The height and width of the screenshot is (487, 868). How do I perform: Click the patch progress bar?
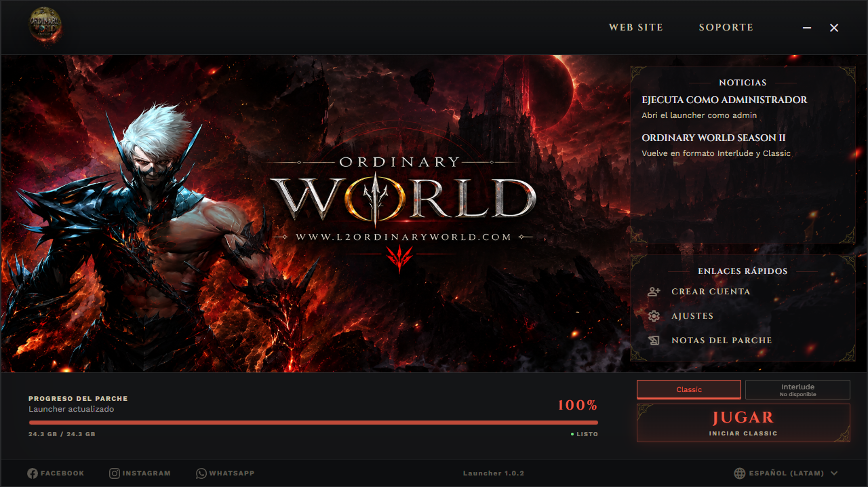pos(313,423)
